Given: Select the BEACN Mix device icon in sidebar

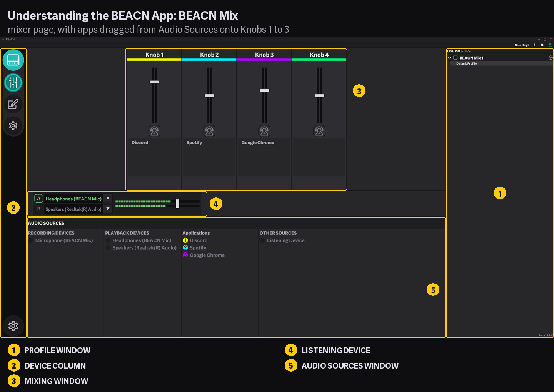Looking at the screenshot, I should [13, 60].
